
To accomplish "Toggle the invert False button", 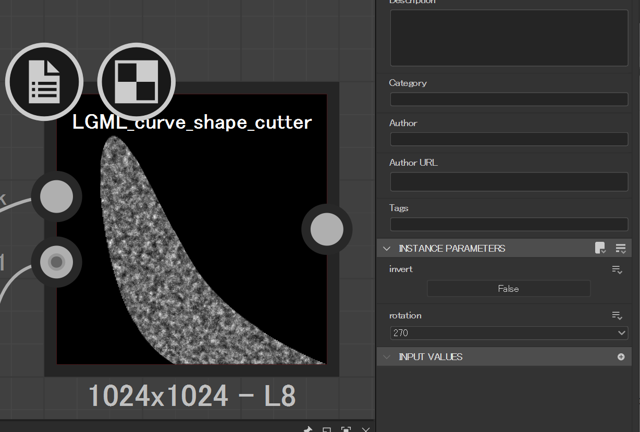I will click(x=508, y=289).
